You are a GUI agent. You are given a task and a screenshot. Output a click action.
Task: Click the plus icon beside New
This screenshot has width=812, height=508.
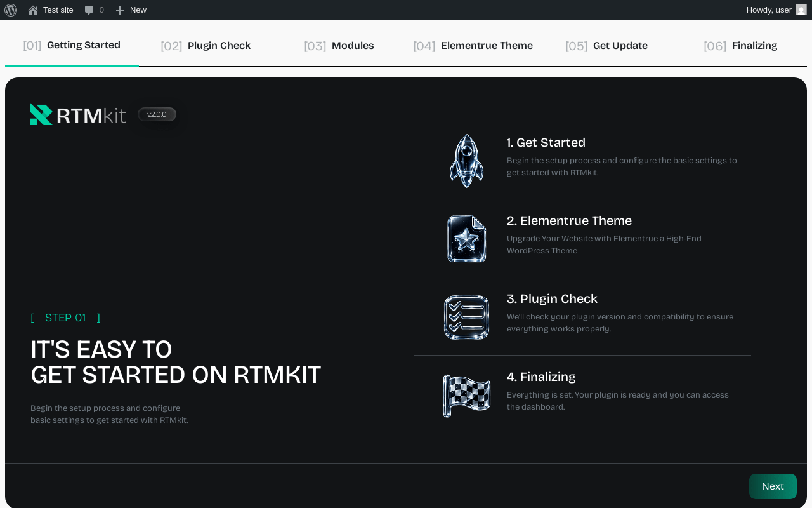[120, 10]
